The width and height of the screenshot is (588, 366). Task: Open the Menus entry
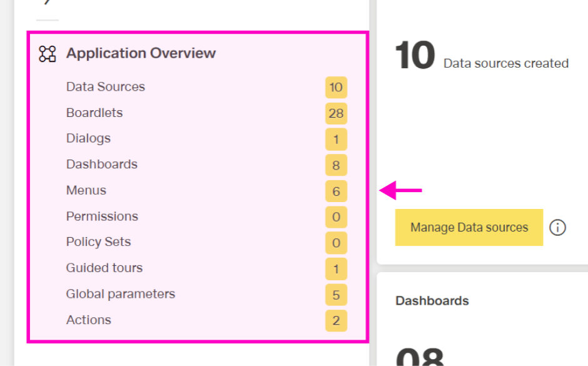point(86,190)
